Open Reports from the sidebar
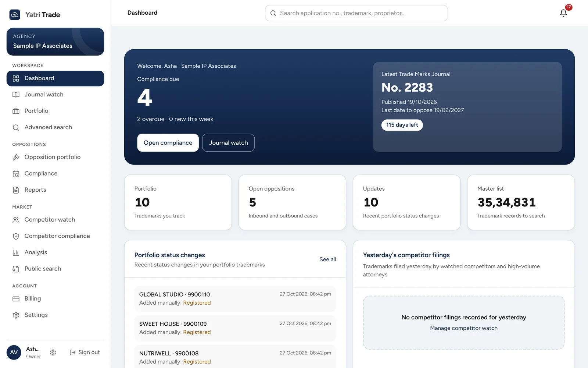588x368 pixels. point(55,190)
